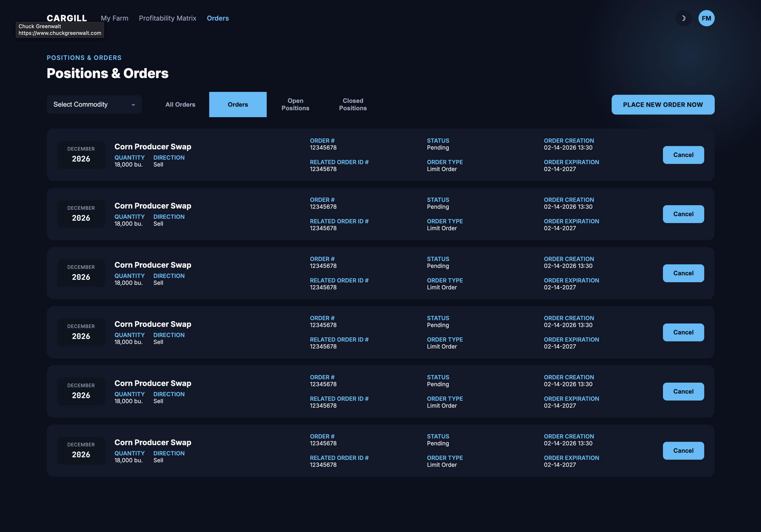Screen dimensions: 761x532
Task: Click the Positions & Orders page heading
Action: click(x=107, y=73)
